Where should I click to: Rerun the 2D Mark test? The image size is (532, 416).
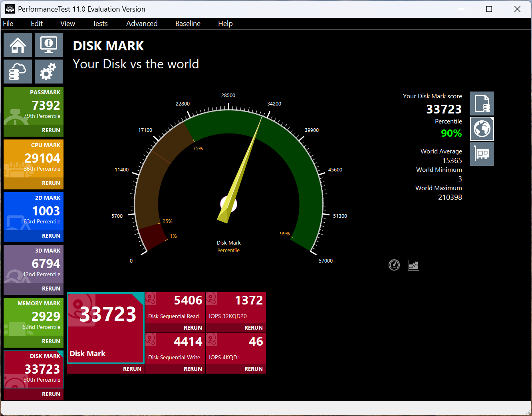[x=51, y=236]
